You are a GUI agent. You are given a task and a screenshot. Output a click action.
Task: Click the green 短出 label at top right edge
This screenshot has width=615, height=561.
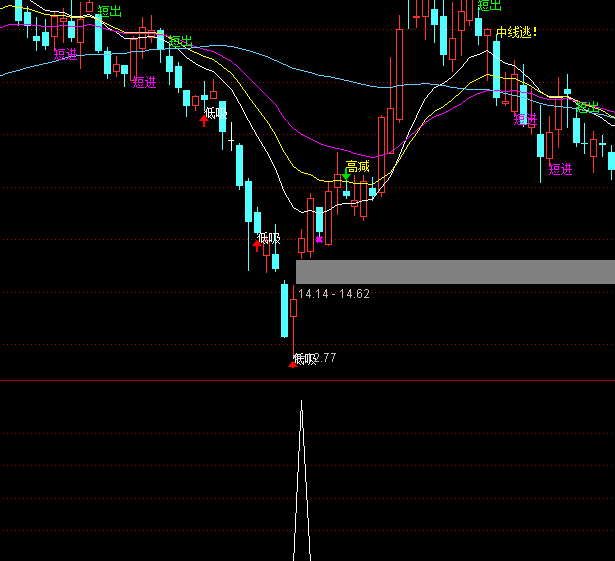tap(489, 5)
